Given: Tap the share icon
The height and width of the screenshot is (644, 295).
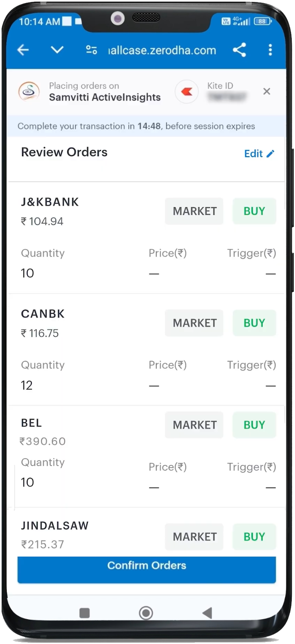Looking at the screenshot, I should click(239, 50).
